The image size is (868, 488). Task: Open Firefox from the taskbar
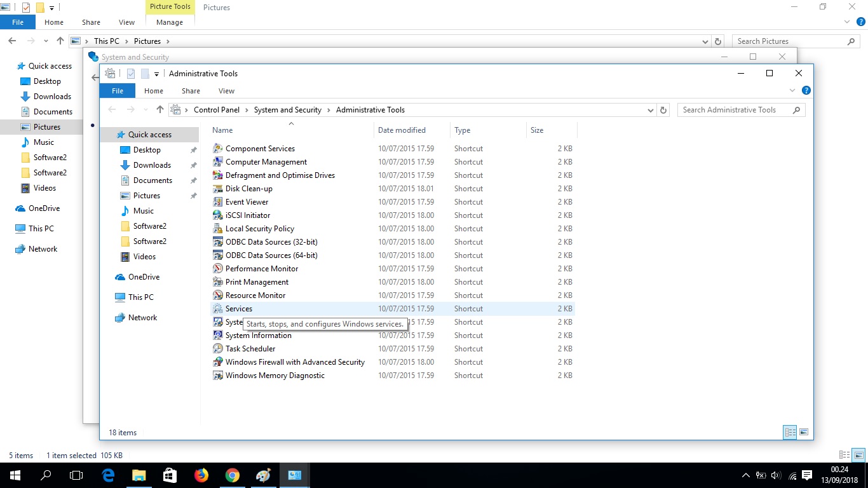[x=201, y=475]
